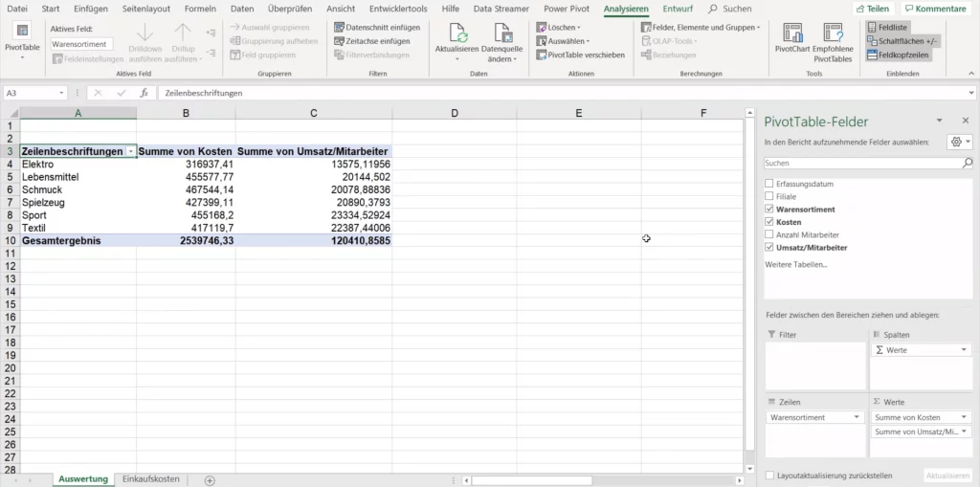980x487 pixels.
Task: Open the Name Box dropdown arrow
Action: [x=61, y=93]
